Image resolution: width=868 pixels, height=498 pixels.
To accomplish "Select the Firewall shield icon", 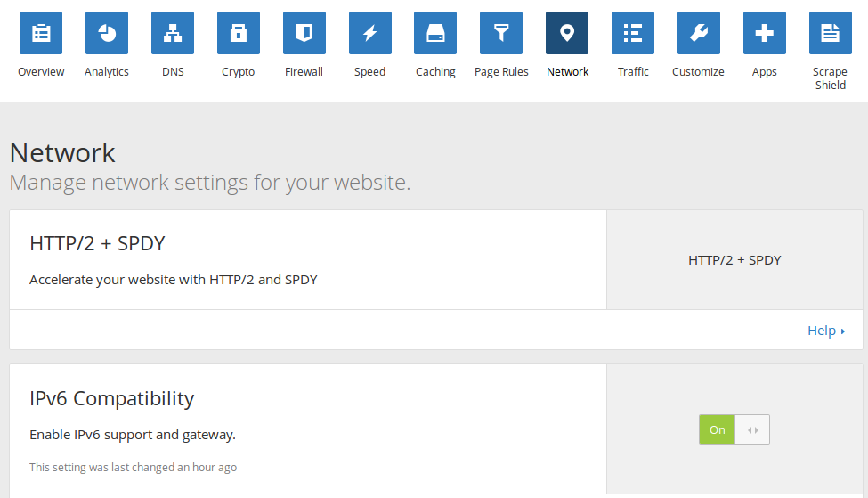I will [x=304, y=34].
